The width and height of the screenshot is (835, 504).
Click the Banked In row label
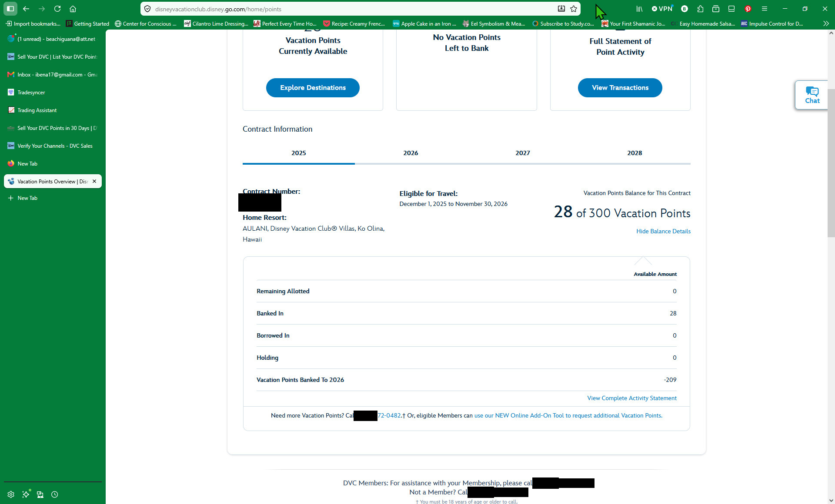[x=270, y=313]
